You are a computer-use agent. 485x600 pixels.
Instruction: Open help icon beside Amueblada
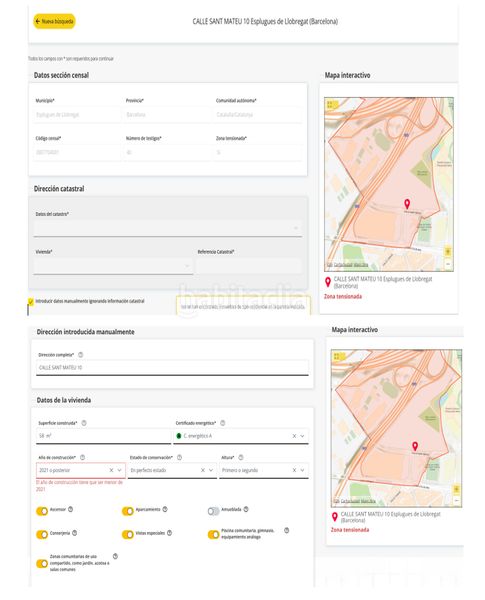(246, 509)
